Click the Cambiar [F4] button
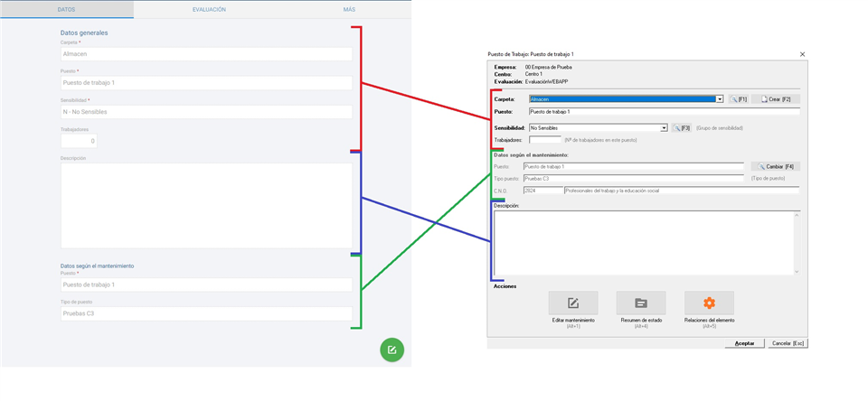The image size is (868, 401). [775, 166]
